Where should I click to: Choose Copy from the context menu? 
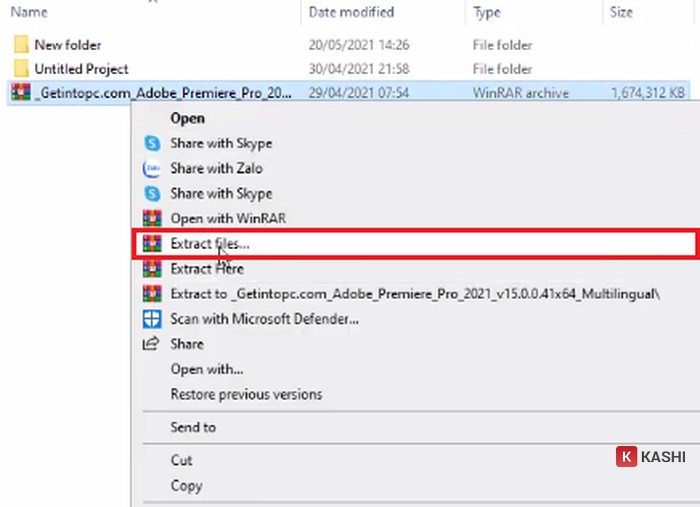point(186,486)
